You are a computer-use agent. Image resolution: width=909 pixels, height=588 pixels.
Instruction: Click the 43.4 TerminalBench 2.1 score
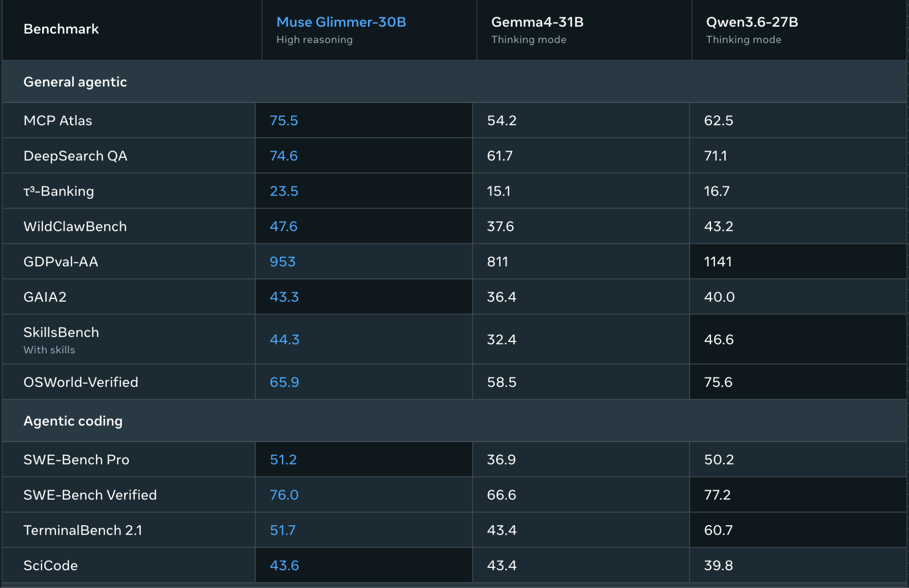[502, 530]
